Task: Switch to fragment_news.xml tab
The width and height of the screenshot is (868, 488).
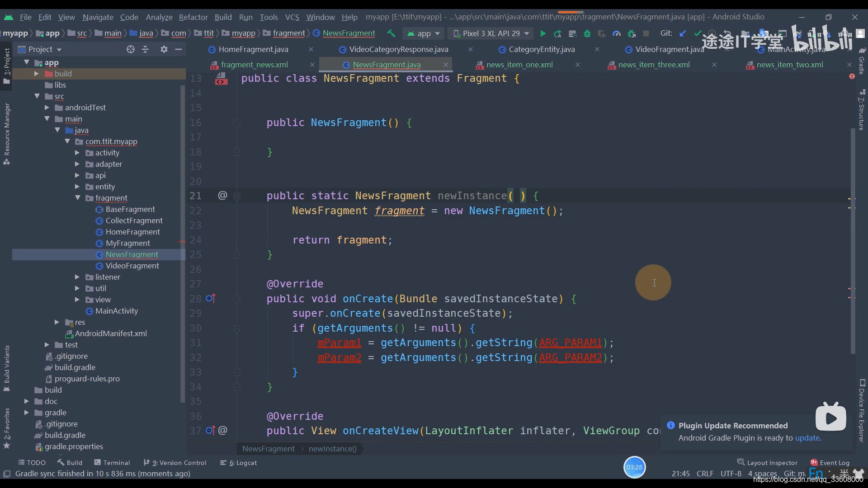Action: [255, 65]
